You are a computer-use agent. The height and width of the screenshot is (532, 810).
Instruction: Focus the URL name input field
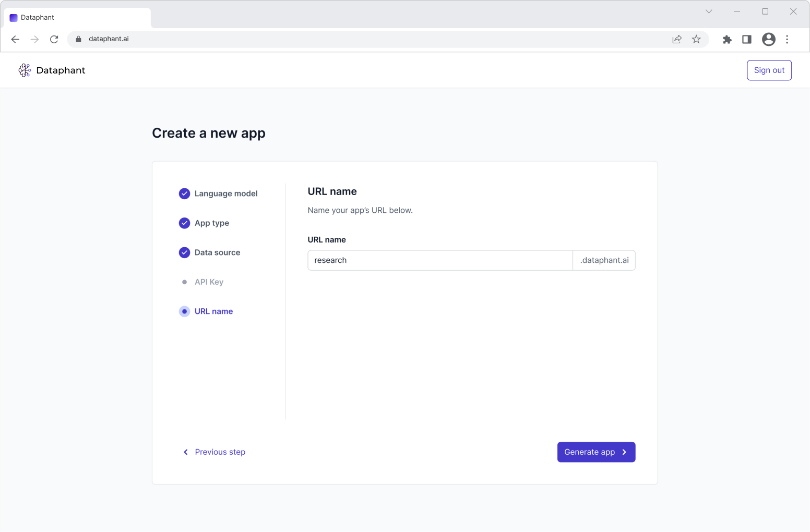tap(439, 260)
